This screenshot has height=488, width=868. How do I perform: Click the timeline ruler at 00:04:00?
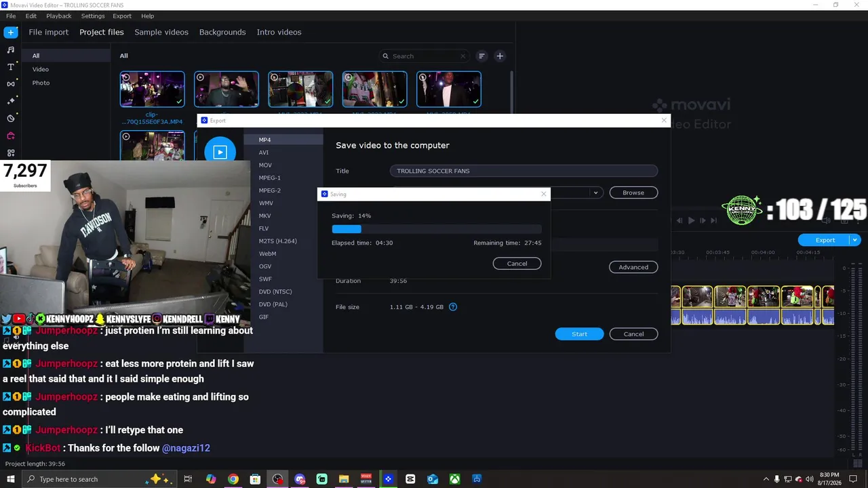763,252
